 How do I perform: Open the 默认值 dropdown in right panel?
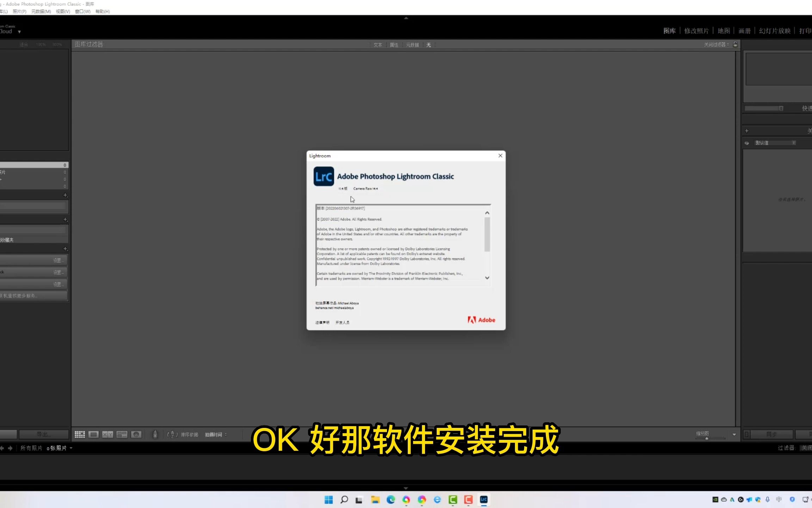775,143
